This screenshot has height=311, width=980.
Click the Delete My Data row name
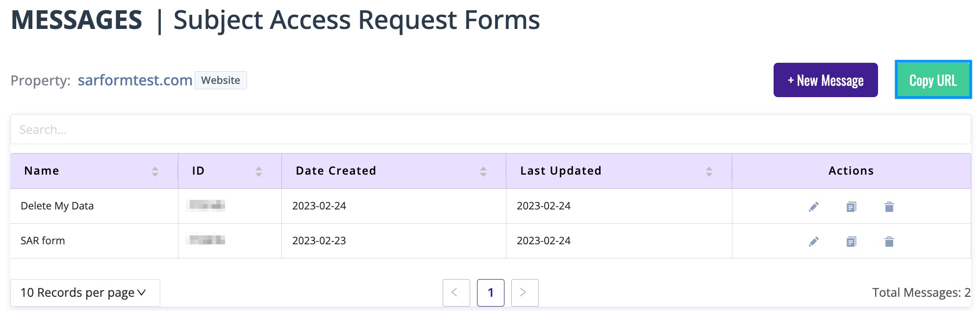click(x=57, y=206)
